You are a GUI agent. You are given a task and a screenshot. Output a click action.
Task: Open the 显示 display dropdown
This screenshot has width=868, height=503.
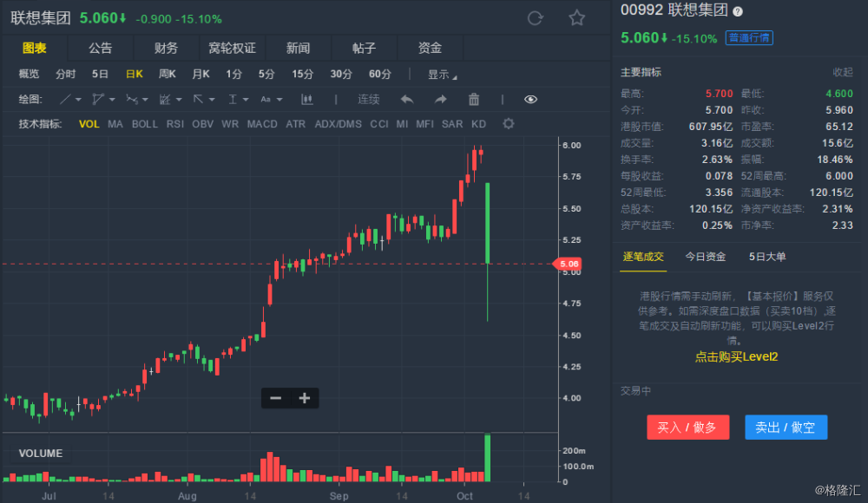(x=443, y=75)
